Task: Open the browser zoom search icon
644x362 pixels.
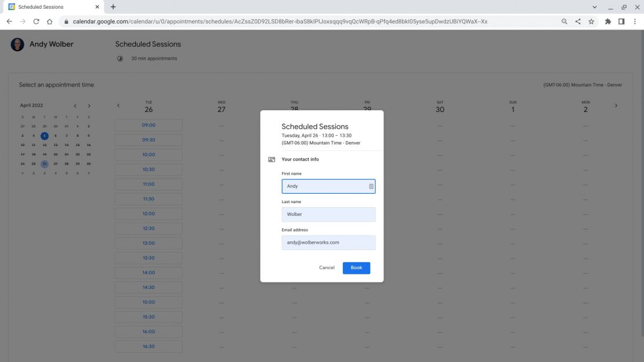Action: tap(564, 21)
